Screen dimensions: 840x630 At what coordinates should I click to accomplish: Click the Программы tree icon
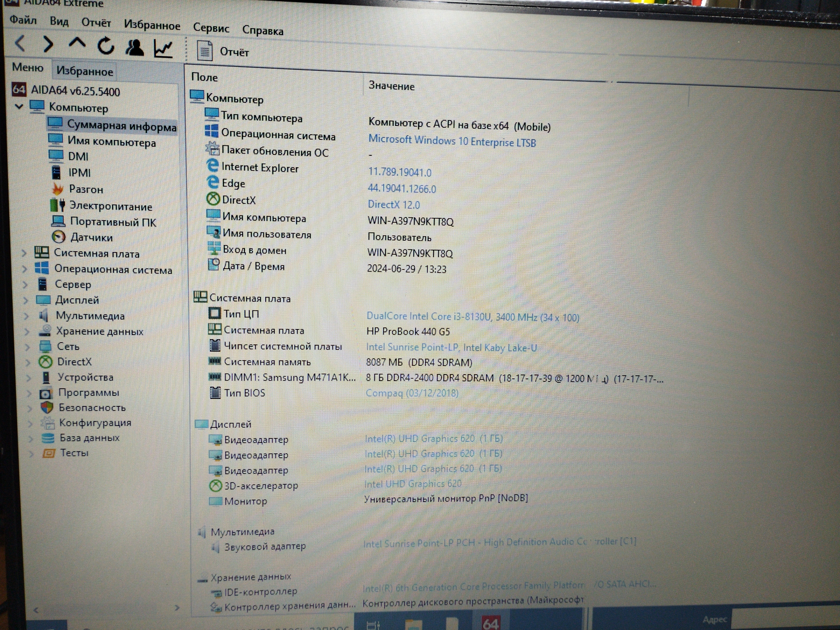(x=45, y=393)
